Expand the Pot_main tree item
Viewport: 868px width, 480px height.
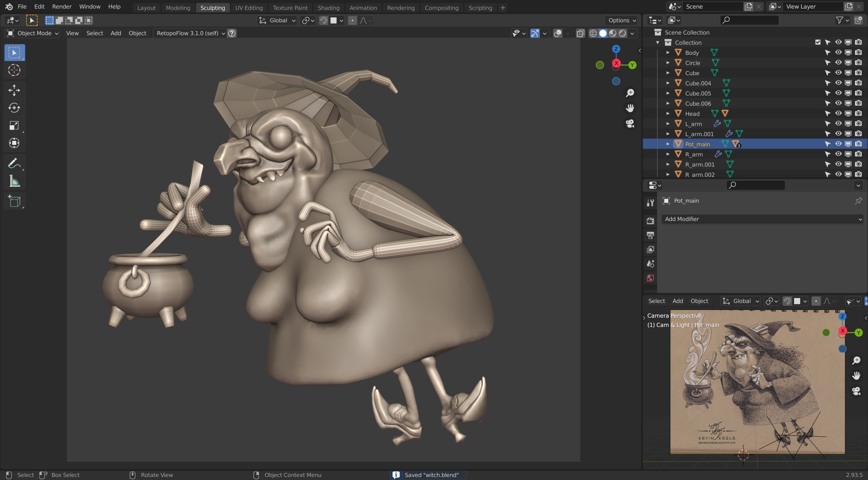click(x=668, y=144)
